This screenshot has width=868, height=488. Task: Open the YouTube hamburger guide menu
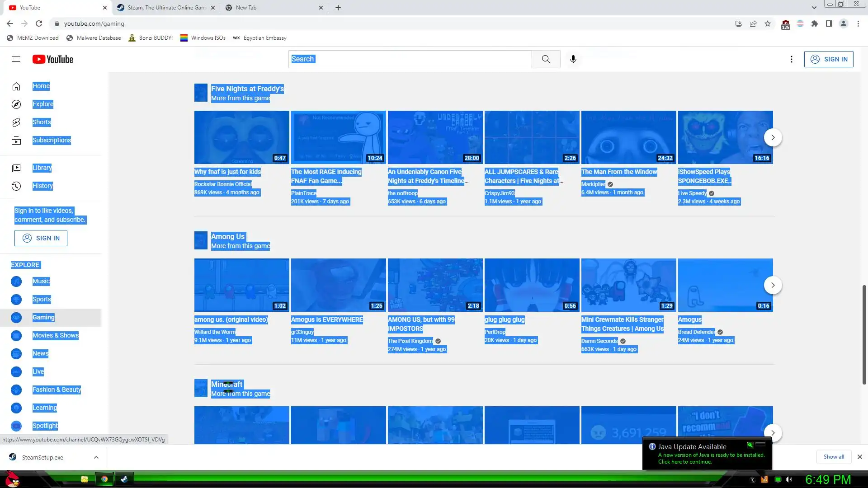point(16,59)
